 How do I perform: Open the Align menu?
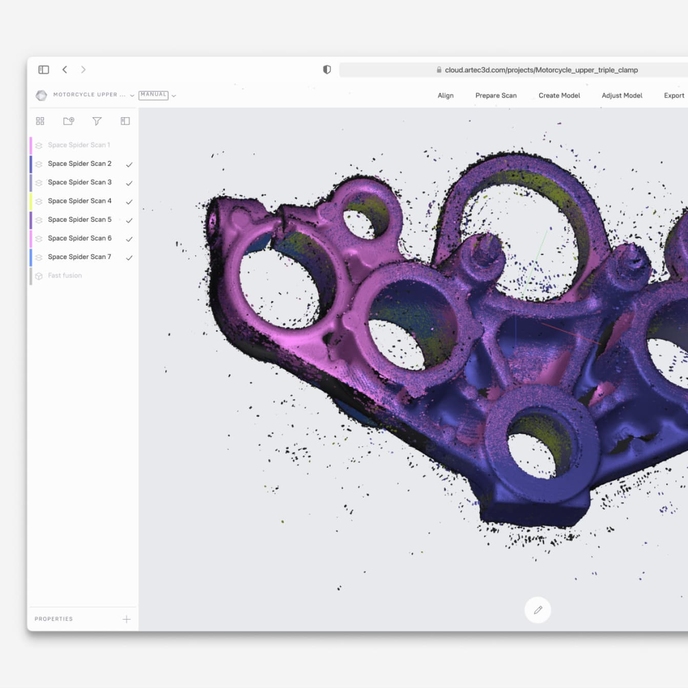pyautogui.click(x=445, y=96)
